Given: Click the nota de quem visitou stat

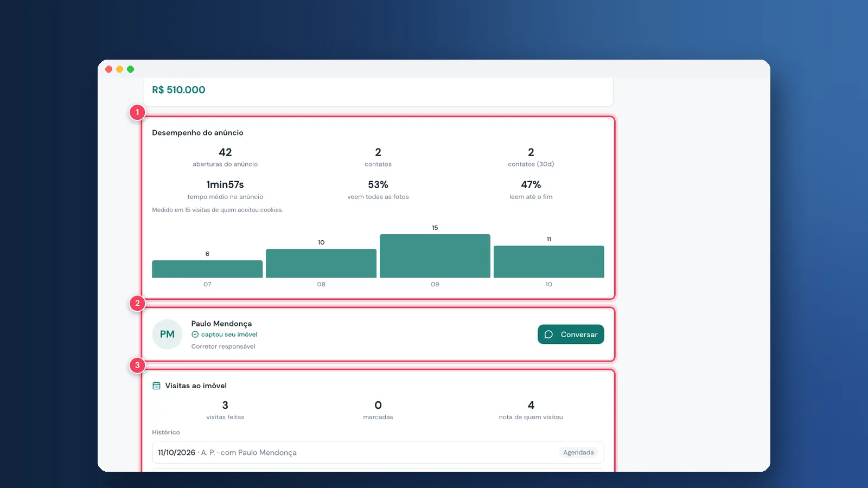Looking at the screenshot, I should coord(531,410).
